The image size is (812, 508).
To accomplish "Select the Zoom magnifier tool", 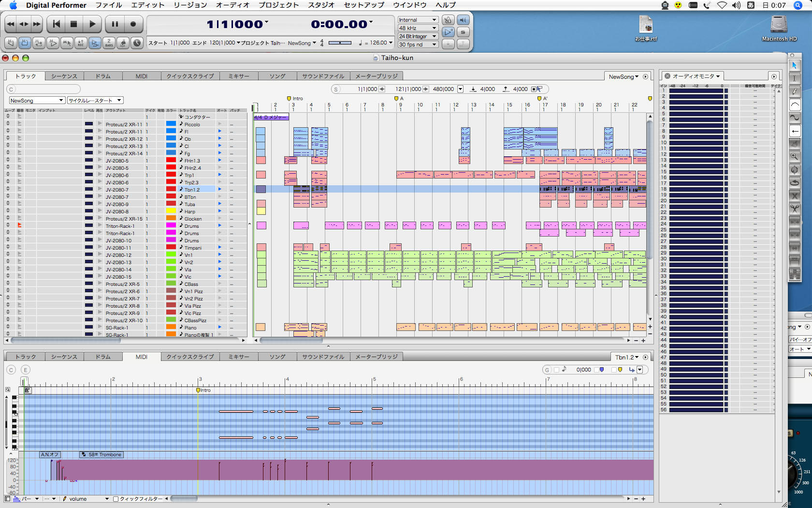I will (794, 157).
